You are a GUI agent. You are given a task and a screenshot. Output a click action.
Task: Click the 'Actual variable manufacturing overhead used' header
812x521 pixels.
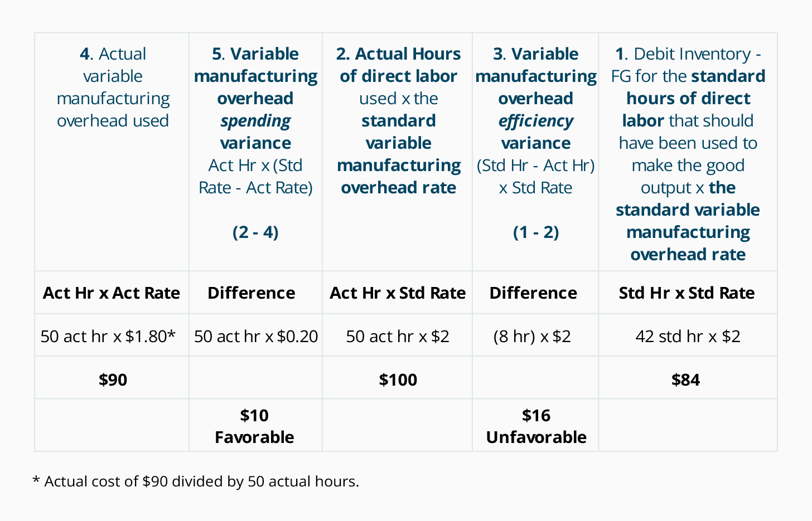113,87
